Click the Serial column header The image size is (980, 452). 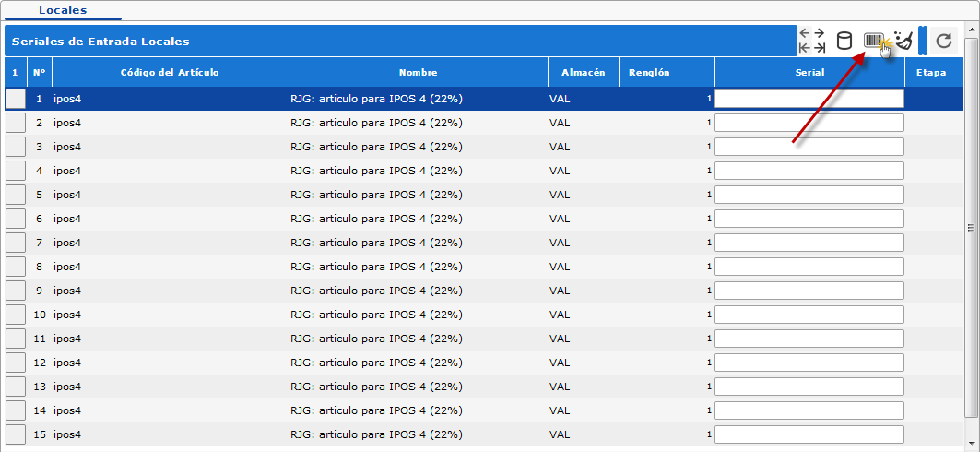pos(810,73)
